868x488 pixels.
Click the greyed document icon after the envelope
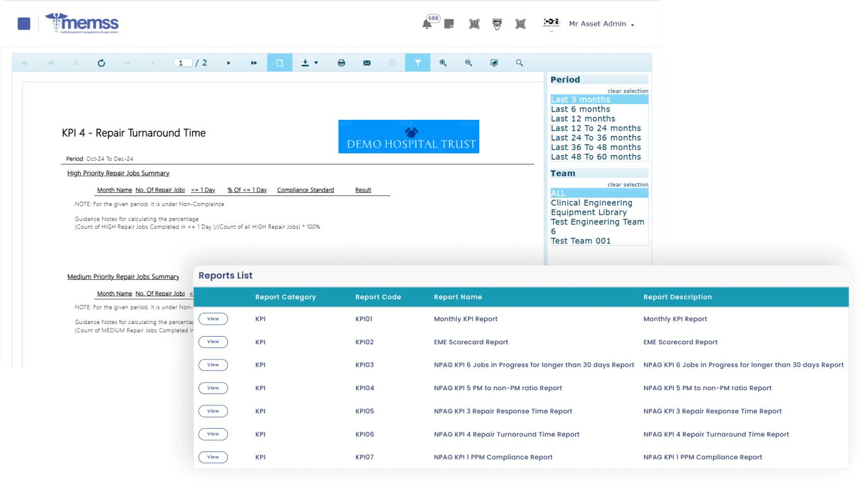(392, 63)
